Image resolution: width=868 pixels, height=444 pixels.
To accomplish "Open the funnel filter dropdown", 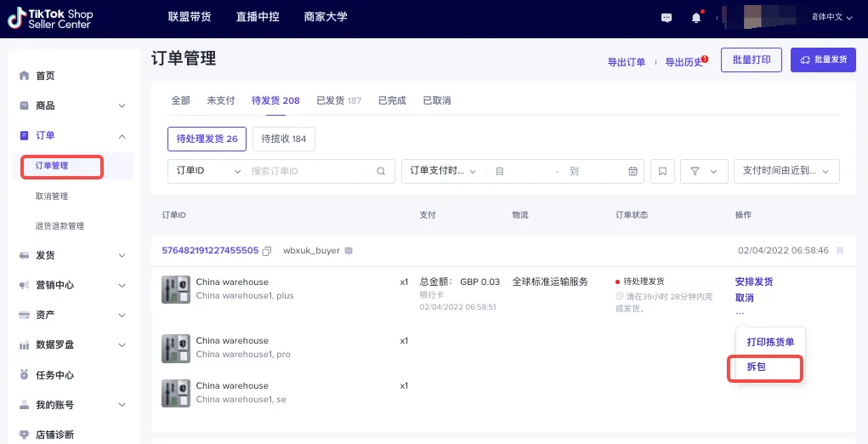I will click(704, 171).
